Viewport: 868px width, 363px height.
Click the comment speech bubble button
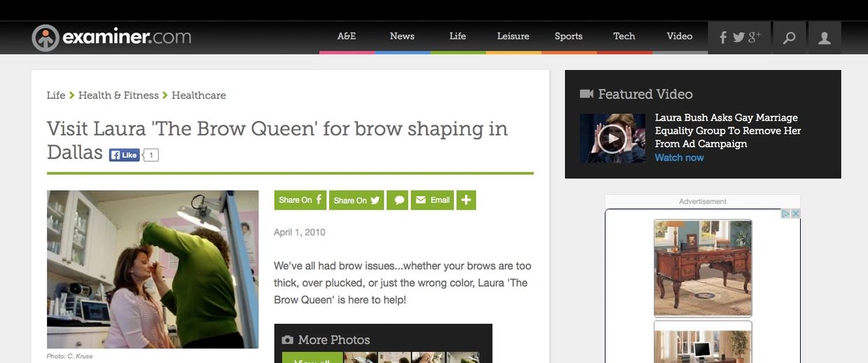click(399, 200)
